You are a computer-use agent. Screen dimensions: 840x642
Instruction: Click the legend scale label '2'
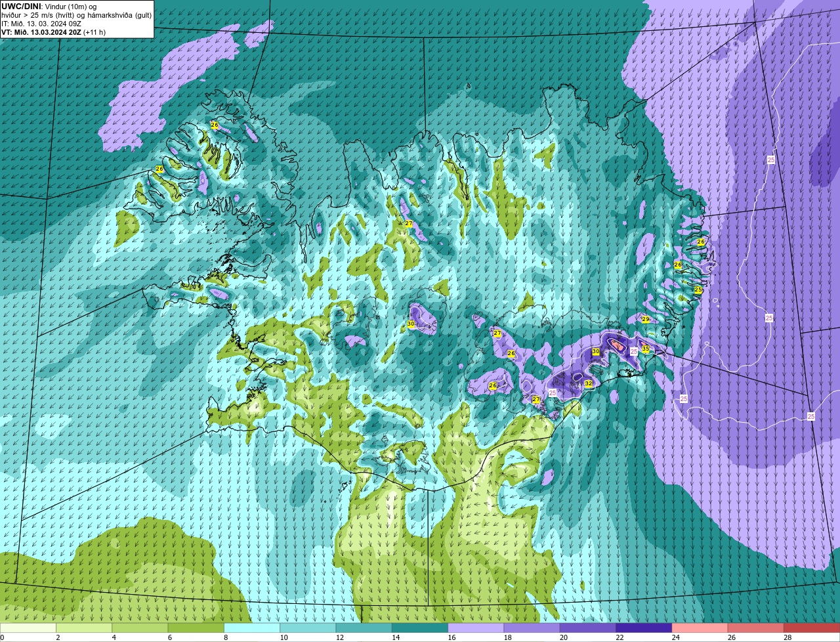(58, 637)
